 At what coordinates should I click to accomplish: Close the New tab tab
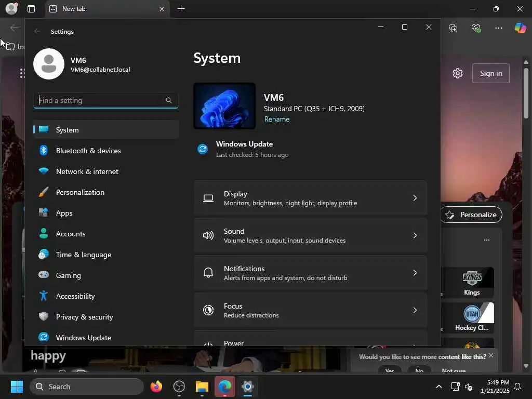(162, 9)
